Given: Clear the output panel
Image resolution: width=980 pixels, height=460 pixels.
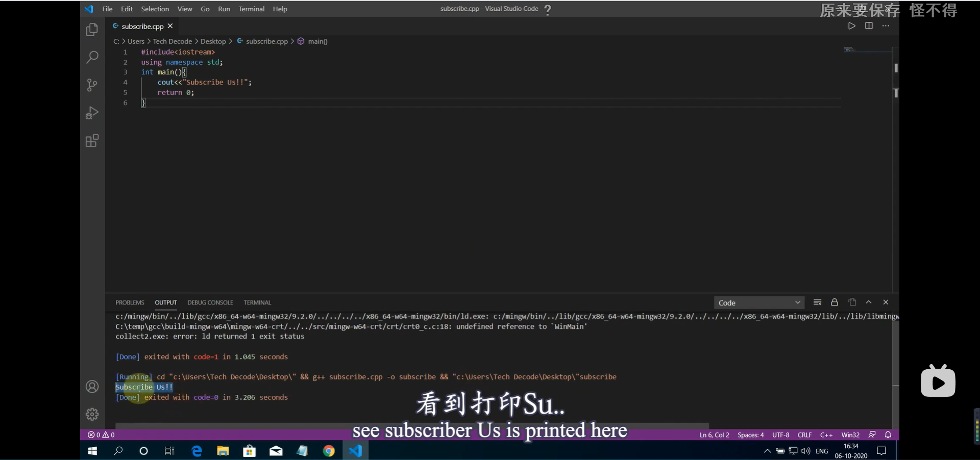Looking at the screenshot, I should coord(817,302).
